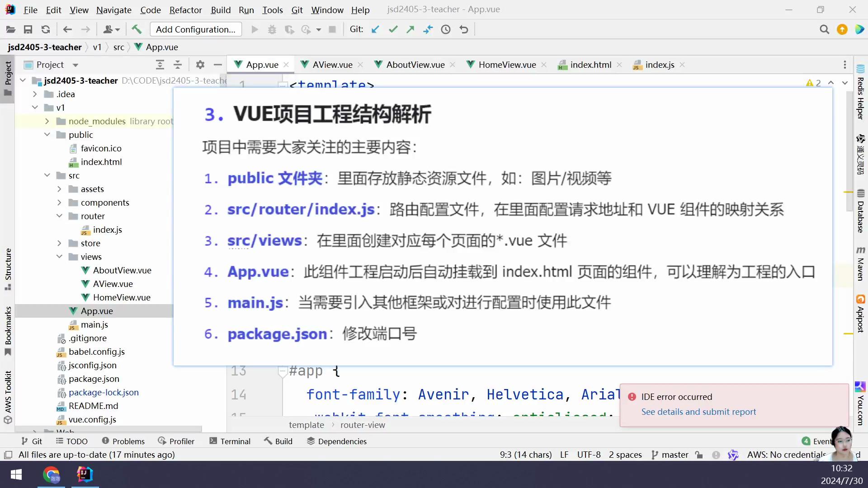Open the Refactor menu
The width and height of the screenshot is (868, 488).
pyautogui.click(x=185, y=9)
